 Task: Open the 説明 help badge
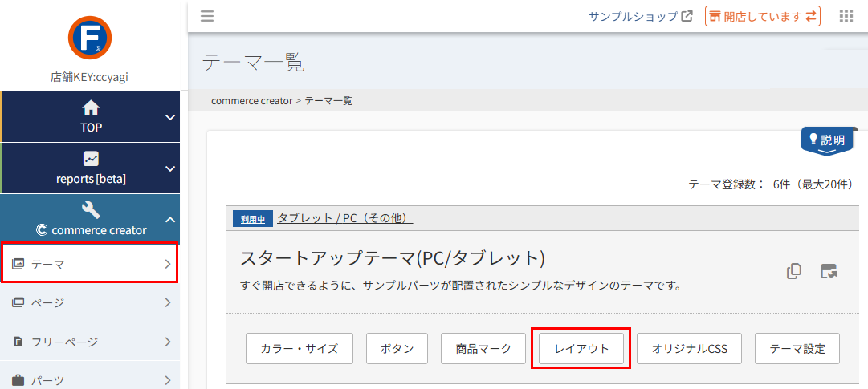coord(828,140)
